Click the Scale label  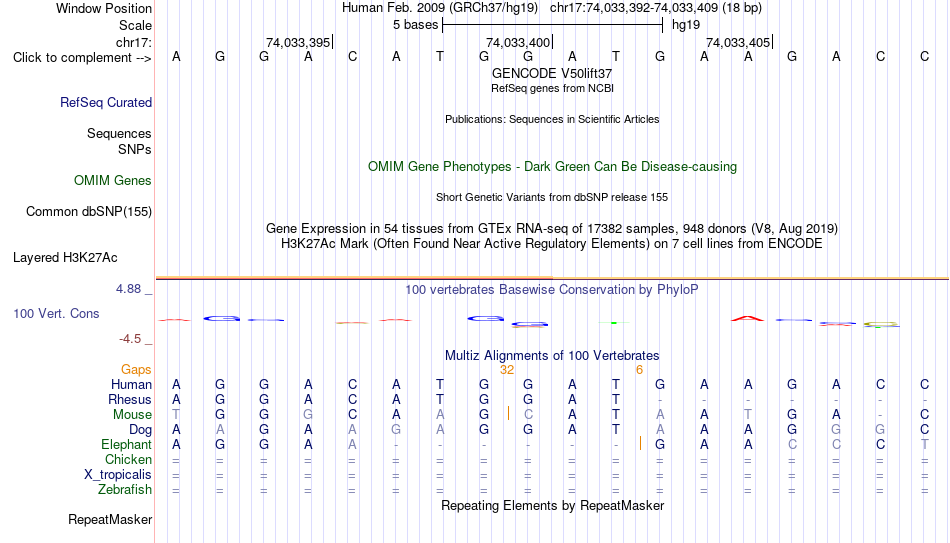tap(136, 25)
